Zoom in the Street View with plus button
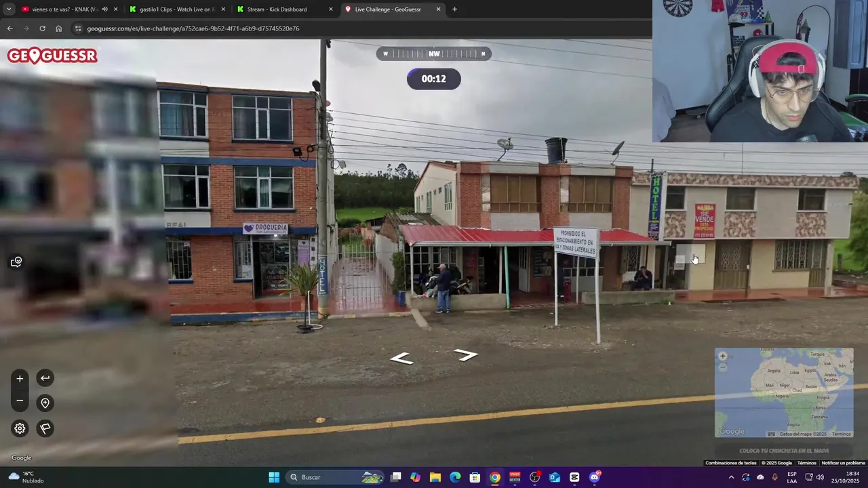Screen dimensions: 868x488 tap(20, 379)
